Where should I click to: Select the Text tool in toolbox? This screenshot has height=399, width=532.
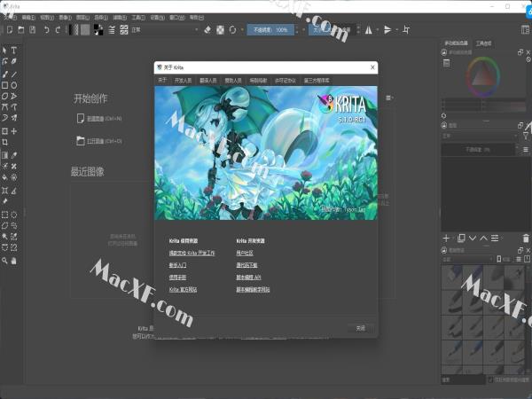click(x=14, y=51)
